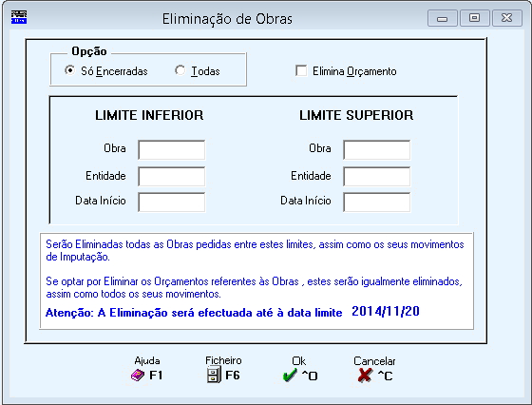
Task: Click the Ajuda book icon
Action: 138,376
